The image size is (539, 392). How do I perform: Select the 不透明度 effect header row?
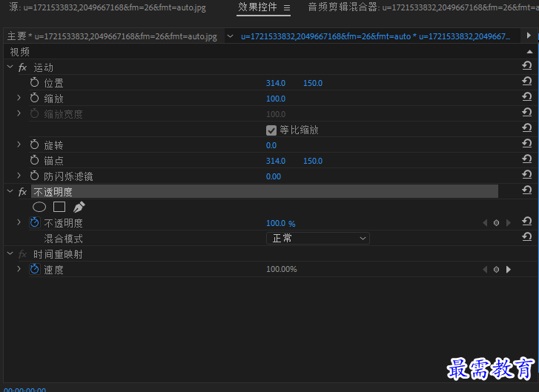pos(265,191)
